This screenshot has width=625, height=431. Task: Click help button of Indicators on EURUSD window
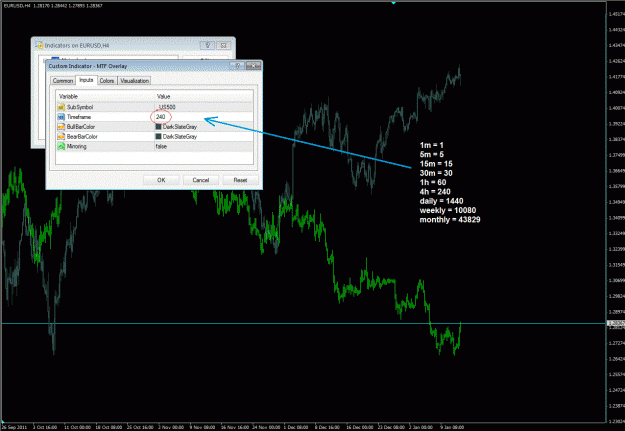pyautogui.click(x=207, y=45)
